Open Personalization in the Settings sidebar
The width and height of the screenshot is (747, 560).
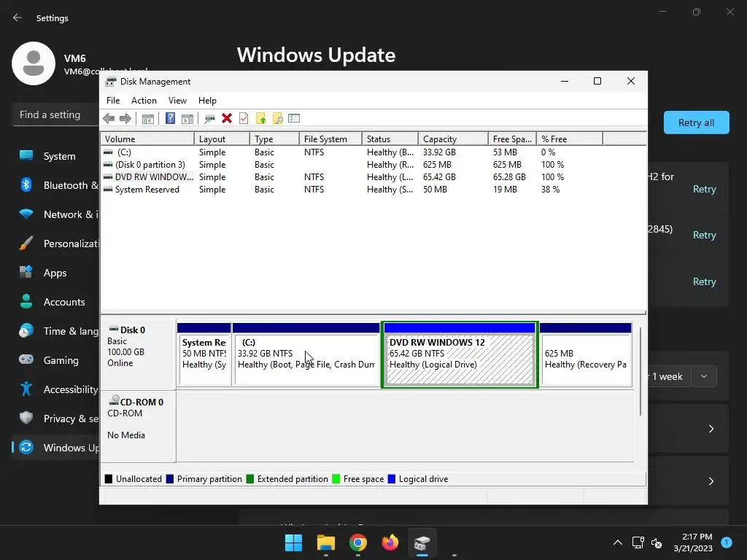coord(55,244)
